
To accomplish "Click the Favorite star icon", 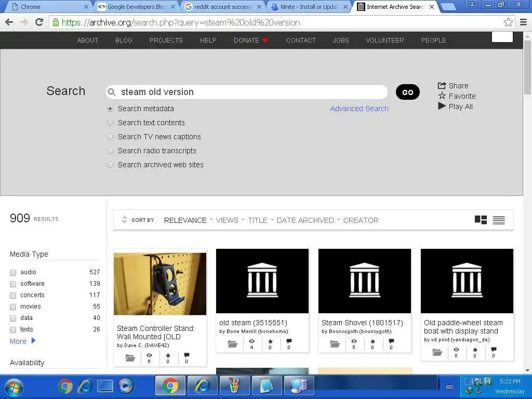I will pyautogui.click(x=442, y=96).
